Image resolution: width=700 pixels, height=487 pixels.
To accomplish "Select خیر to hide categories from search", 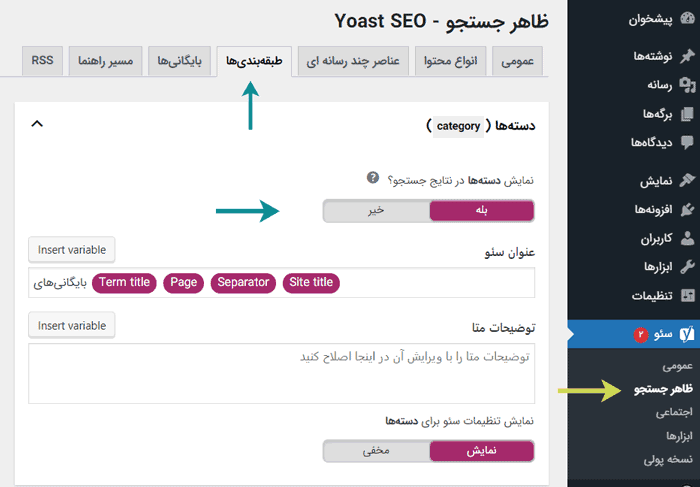I will pyautogui.click(x=376, y=211).
